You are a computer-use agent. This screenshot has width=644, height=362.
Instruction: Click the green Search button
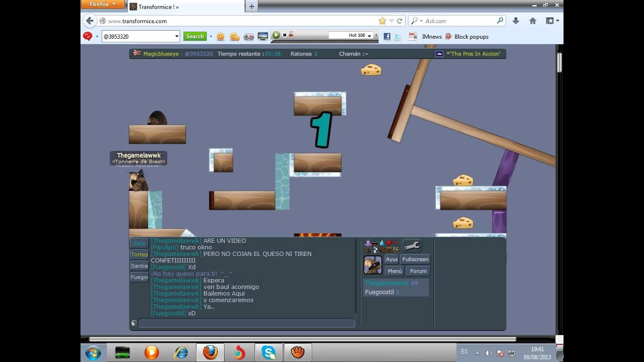click(x=195, y=36)
